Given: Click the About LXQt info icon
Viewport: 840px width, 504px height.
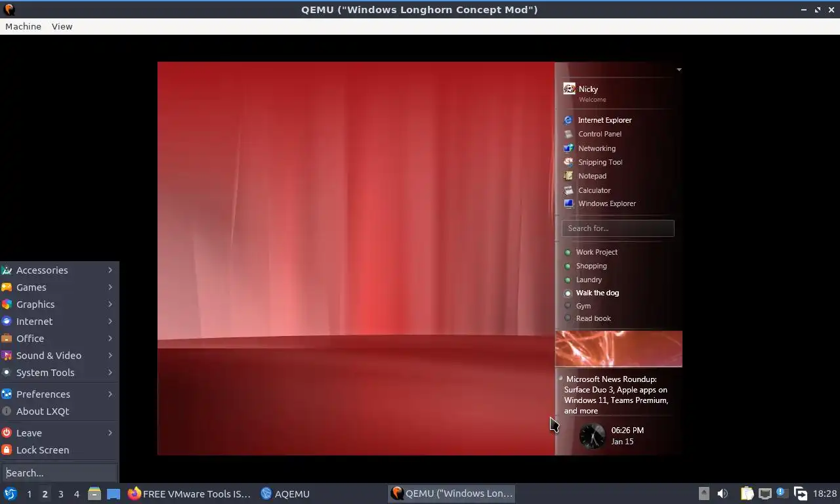Looking at the screenshot, I should [x=7, y=411].
